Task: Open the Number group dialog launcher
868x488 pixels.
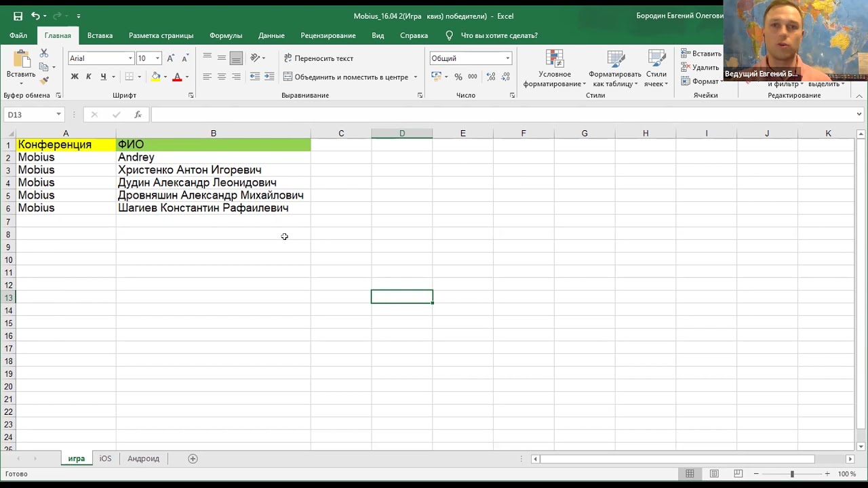Action: [x=512, y=96]
